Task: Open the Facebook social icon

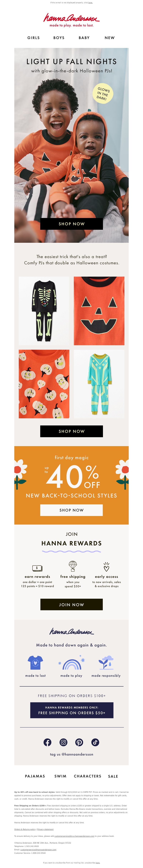Action: (x=47, y=742)
